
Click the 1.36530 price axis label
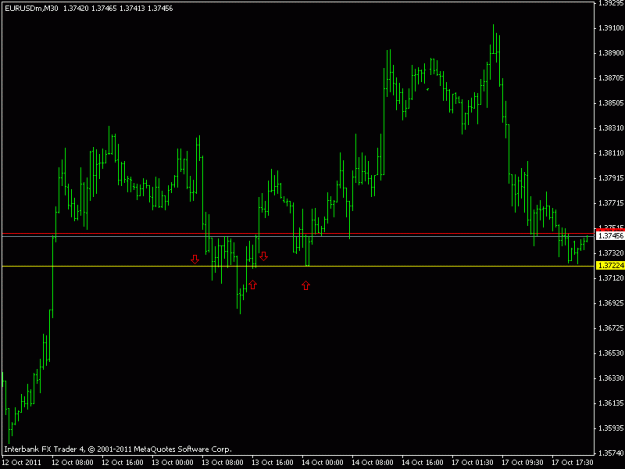click(611, 353)
